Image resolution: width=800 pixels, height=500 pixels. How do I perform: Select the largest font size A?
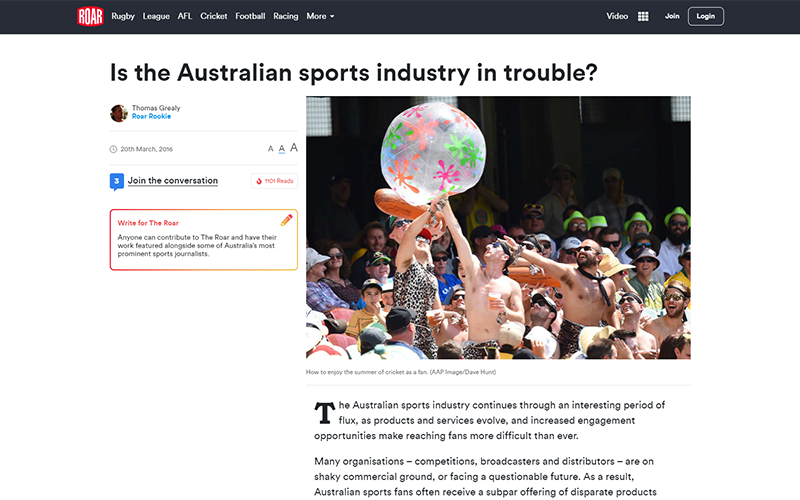click(294, 147)
